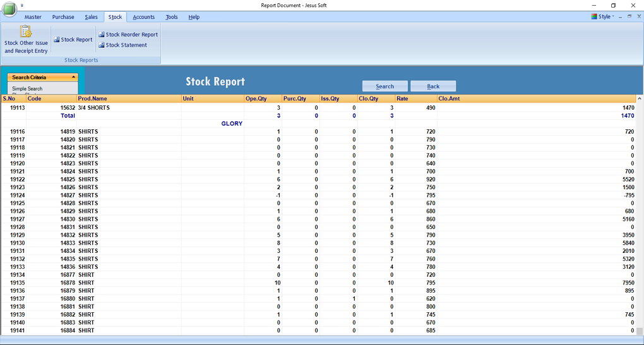Click the Prod.Name column header
Screen dimensions: 644x345
[92, 99]
